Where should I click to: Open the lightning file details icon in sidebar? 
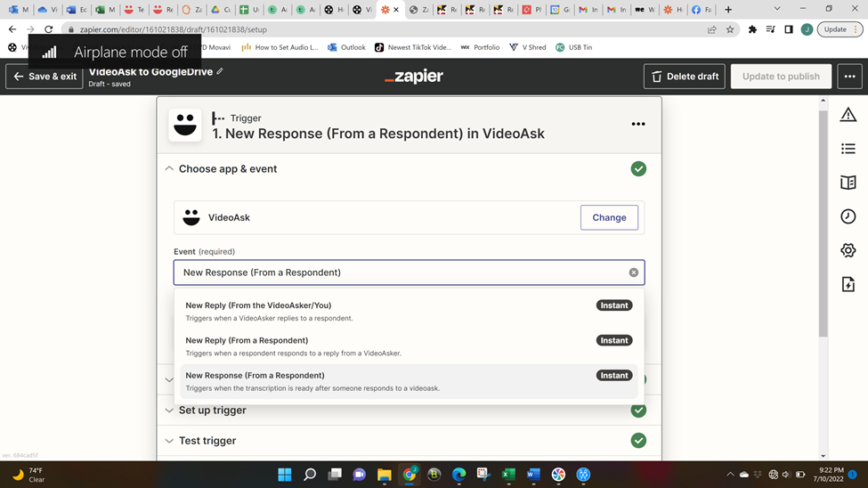click(x=848, y=284)
